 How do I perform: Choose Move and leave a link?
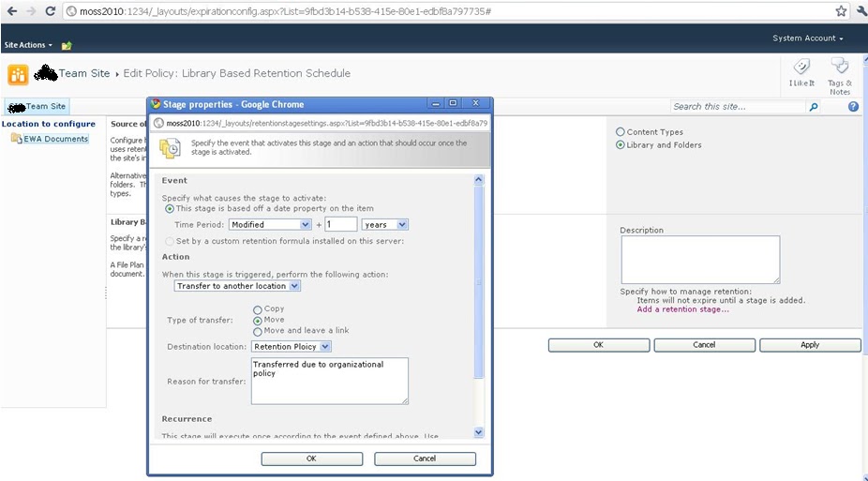(x=258, y=332)
